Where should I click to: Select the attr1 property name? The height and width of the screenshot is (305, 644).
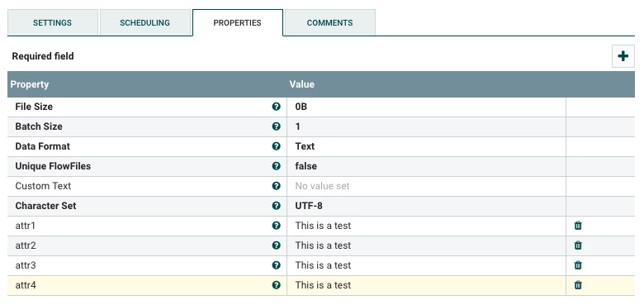(26, 226)
